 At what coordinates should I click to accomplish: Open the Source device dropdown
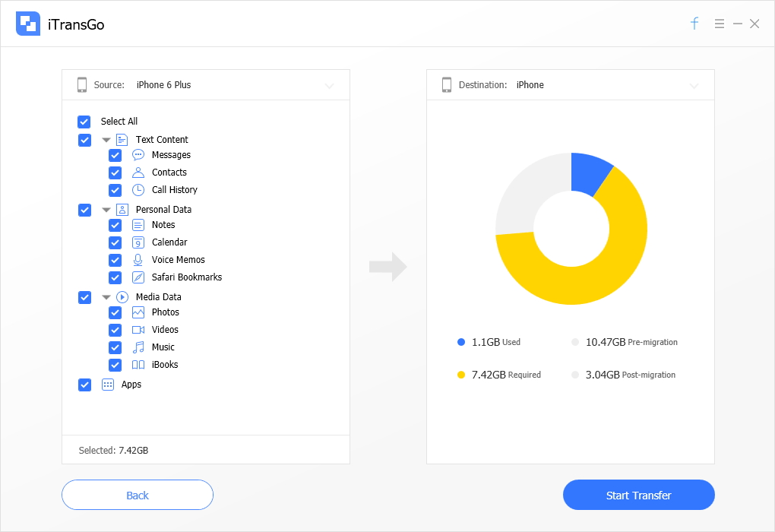pos(330,85)
